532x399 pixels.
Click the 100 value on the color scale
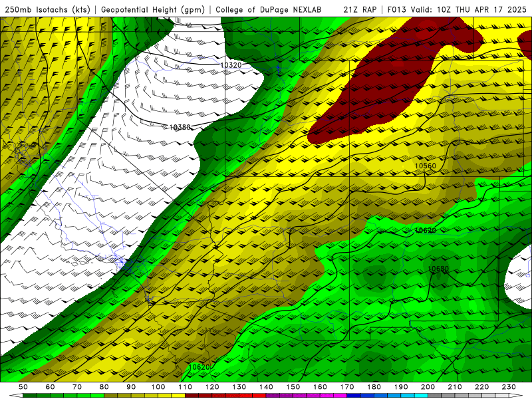(x=158, y=387)
